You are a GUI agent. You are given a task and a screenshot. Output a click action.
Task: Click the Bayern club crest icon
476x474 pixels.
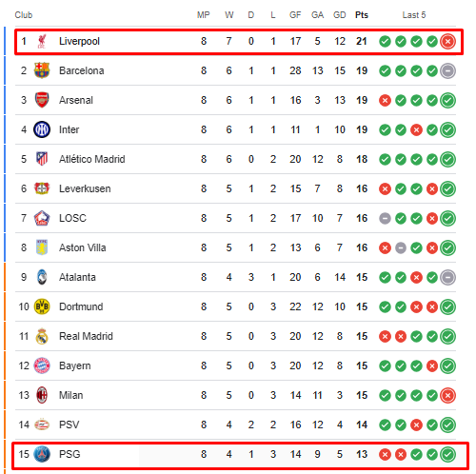(x=42, y=365)
